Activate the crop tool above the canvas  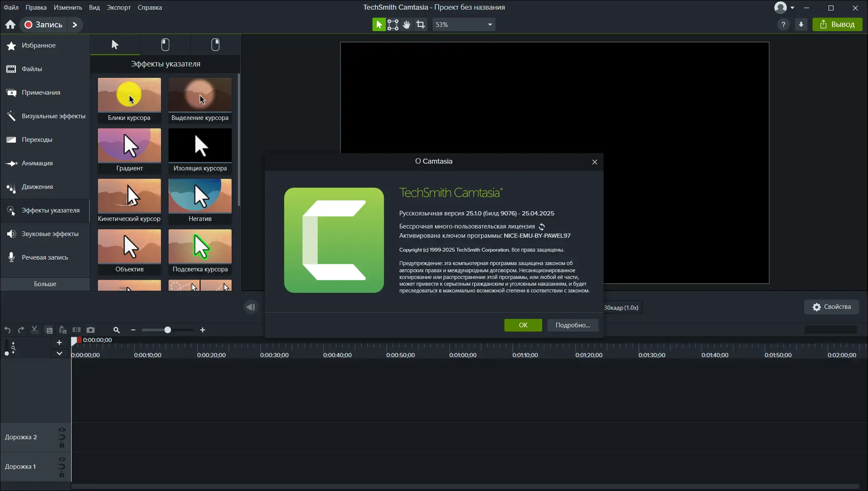(x=420, y=24)
